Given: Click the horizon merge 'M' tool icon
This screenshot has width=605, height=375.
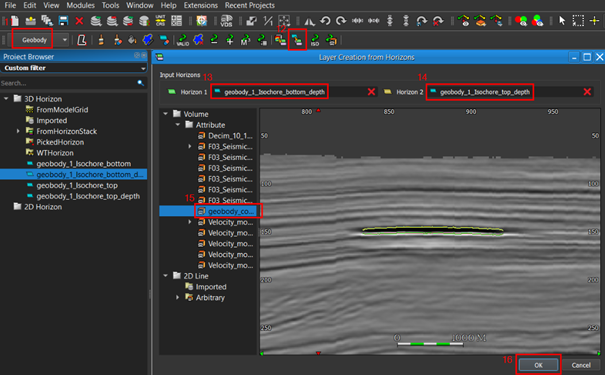Looking at the screenshot, I should pyautogui.click(x=245, y=40).
